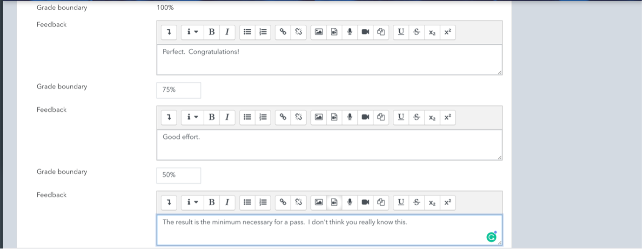Viewport: 644px width, 250px height.
Task: Remove link in 'Perfect. Congratulations!' editor
Action: pyautogui.click(x=299, y=32)
